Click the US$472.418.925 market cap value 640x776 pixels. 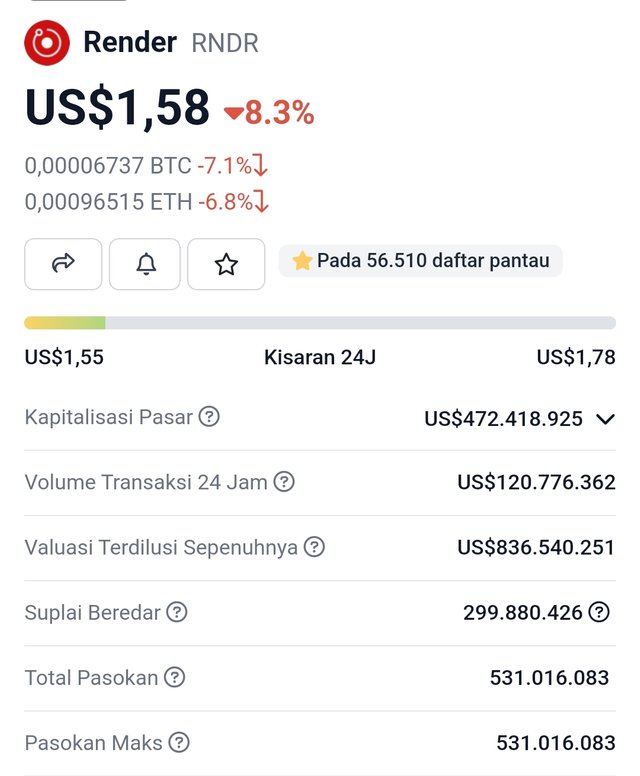pos(503,419)
